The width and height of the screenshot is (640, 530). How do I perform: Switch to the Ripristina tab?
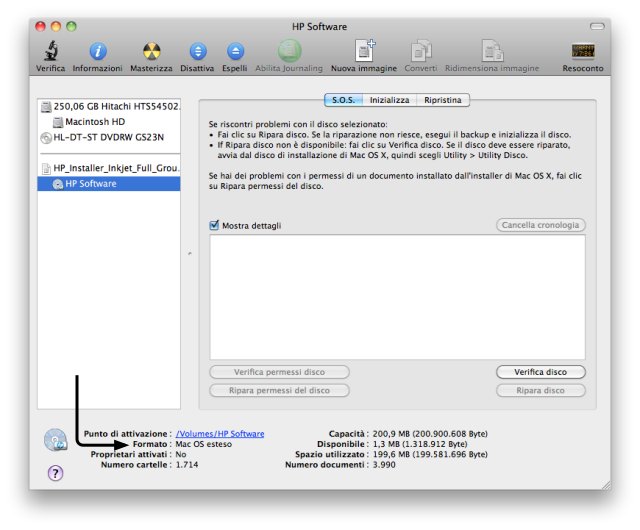443,100
